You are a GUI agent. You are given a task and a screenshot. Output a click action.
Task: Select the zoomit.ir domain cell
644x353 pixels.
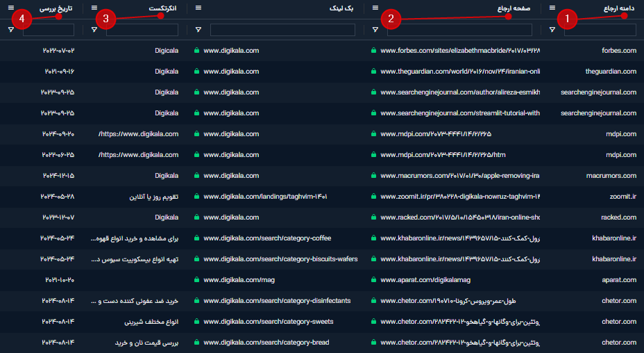623,197
